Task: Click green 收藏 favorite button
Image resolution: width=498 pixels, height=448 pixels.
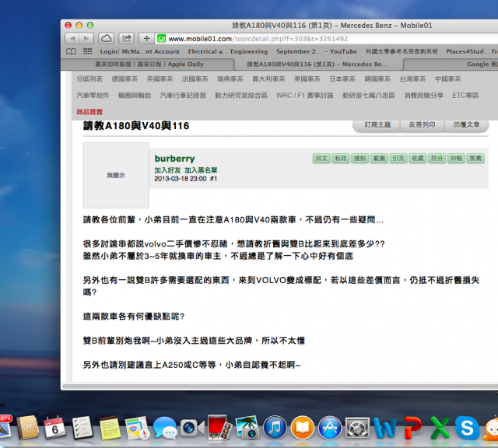Action: [418, 158]
